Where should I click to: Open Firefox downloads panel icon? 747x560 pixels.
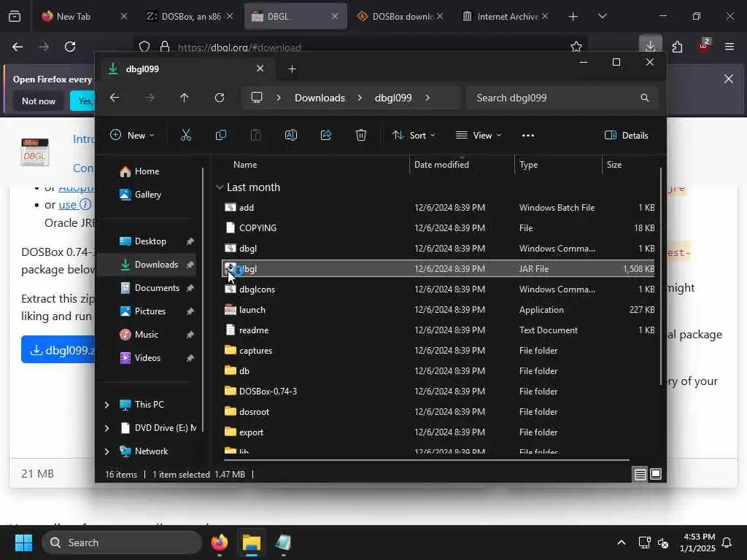coord(650,46)
